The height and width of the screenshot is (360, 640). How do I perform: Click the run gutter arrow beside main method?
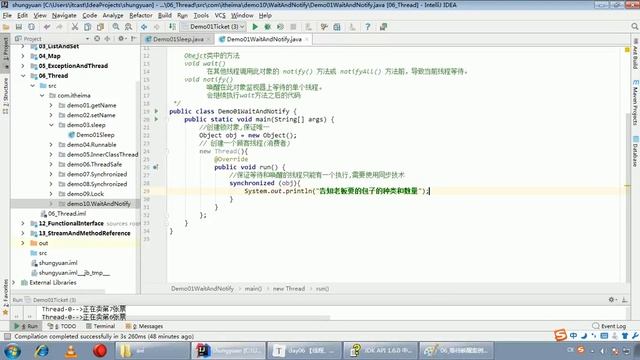pos(156,119)
